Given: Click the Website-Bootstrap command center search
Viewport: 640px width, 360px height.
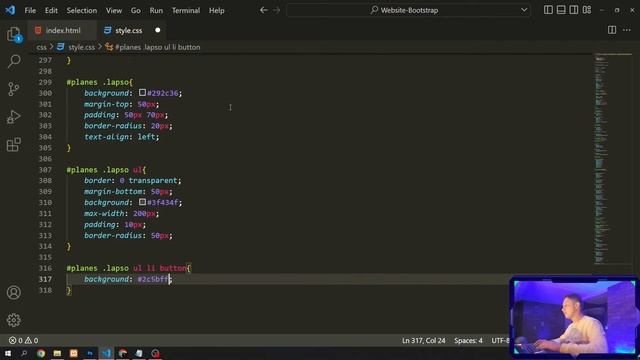Looking at the screenshot, I should pos(409,10).
